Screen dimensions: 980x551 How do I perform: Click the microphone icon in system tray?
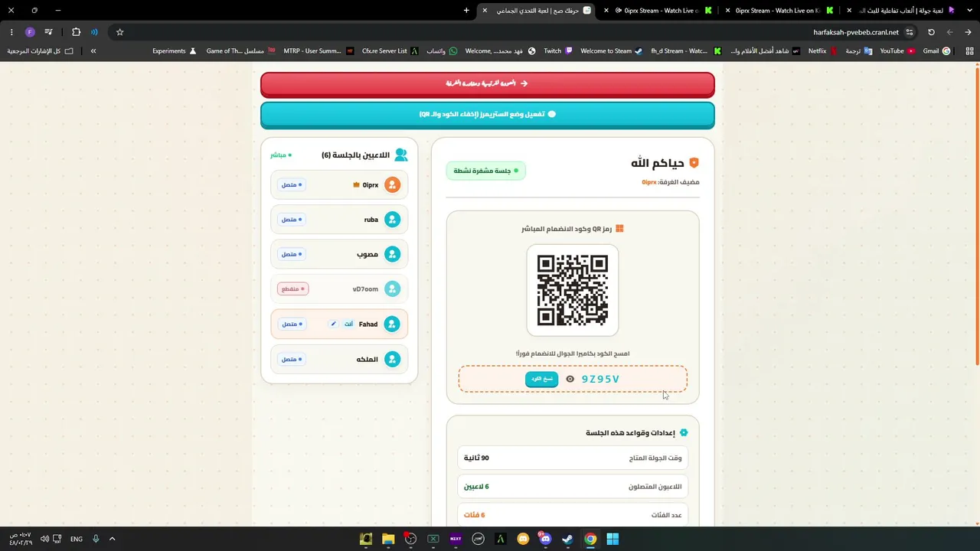point(96,539)
